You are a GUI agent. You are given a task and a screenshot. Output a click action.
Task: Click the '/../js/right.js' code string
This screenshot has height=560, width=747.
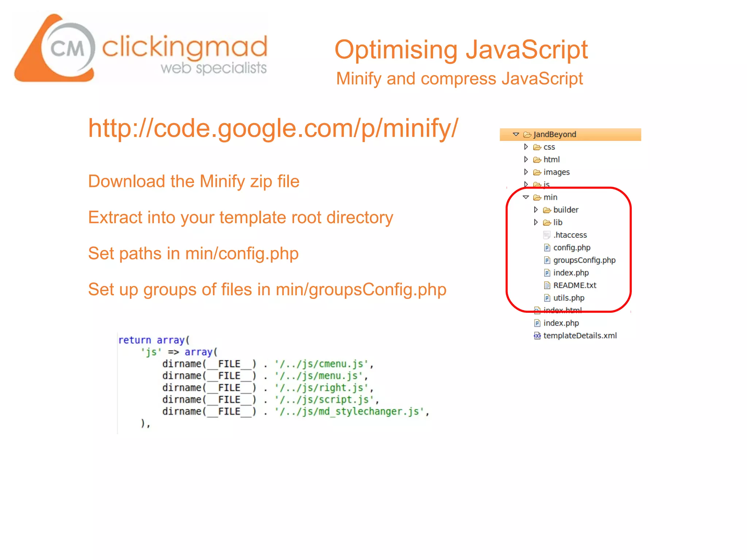tap(322, 388)
